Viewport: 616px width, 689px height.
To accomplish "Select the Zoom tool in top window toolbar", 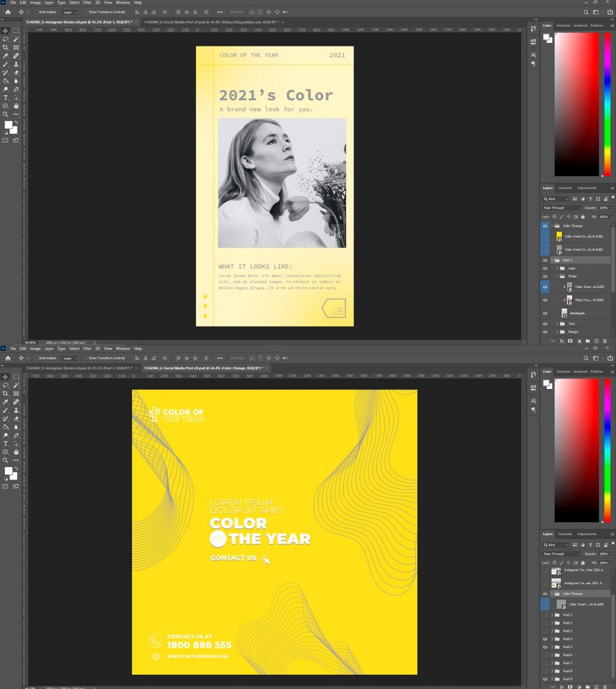I will point(5,114).
